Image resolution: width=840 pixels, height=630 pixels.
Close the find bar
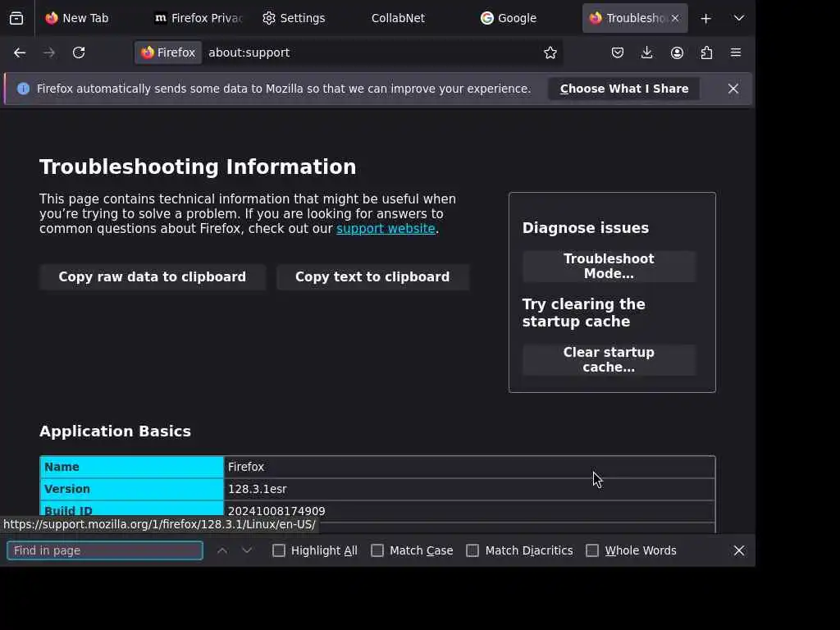(x=739, y=550)
